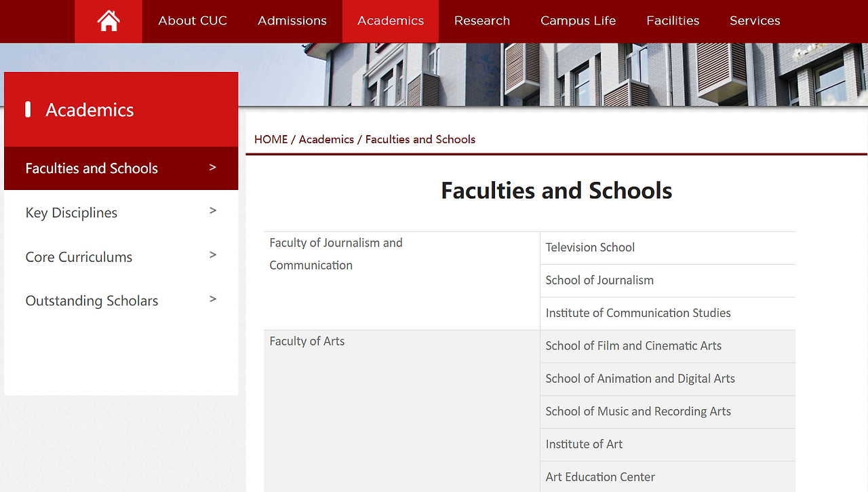This screenshot has height=492, width=868.
Task: Select the Academics nav tab
Action: (x=391, y=21)
